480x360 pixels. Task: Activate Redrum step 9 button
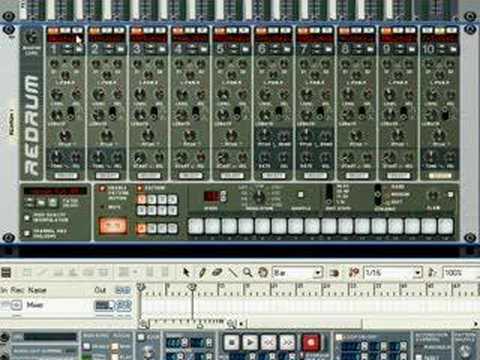pyautogui.click(x=329, y=226)
